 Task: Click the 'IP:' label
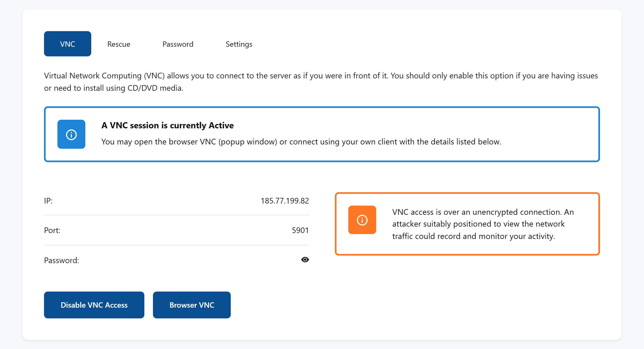(48, 201)
